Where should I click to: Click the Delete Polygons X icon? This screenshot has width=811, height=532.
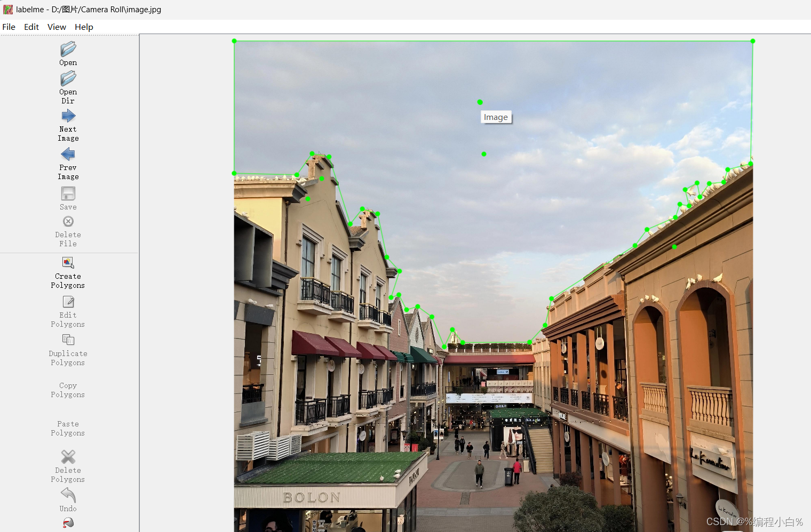click(68, 457)
